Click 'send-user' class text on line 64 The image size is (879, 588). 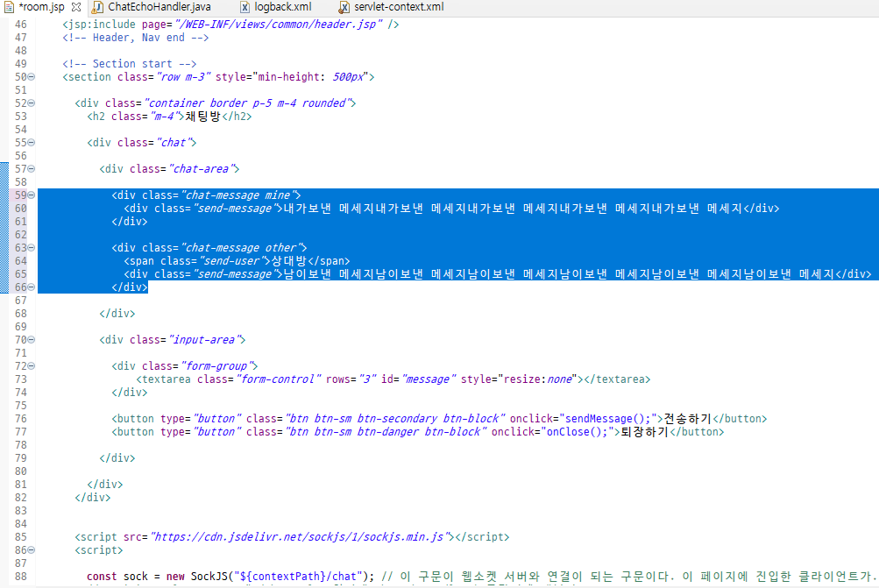[231, 261]
